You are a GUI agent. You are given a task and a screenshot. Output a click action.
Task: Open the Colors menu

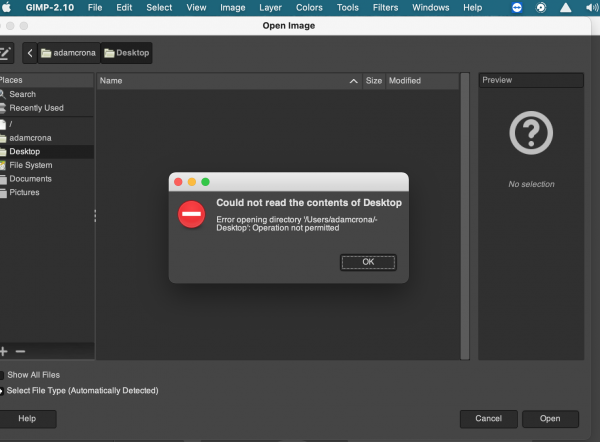point(309,8)
